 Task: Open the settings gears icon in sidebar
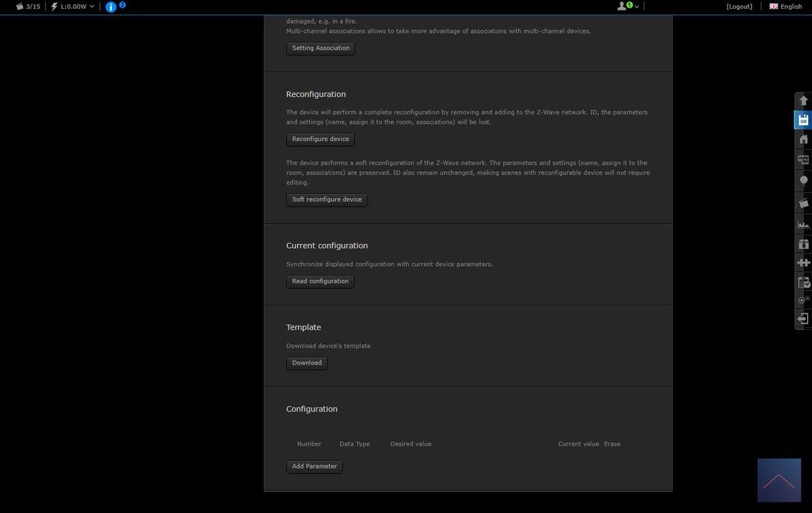coord(803,301)
